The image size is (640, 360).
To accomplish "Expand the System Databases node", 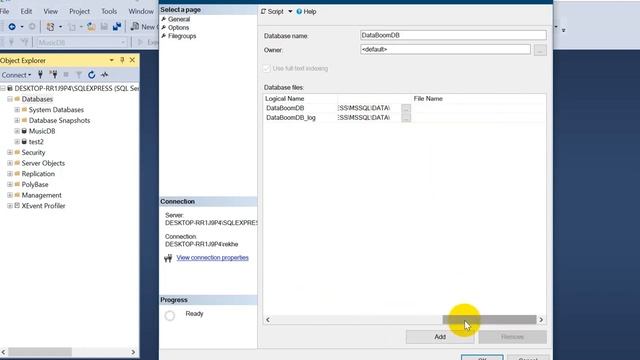I will click(x=17, y=110).
